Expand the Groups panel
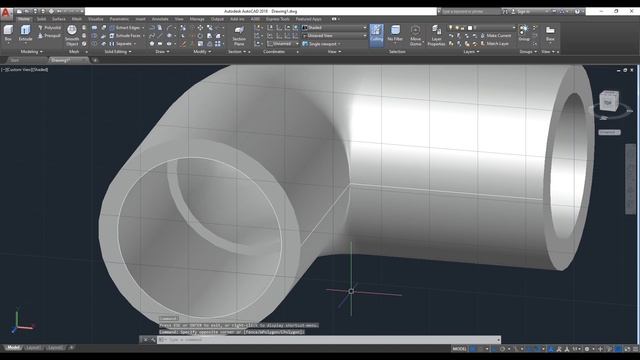The height and width of the screenshot is (360, 640). click(528, 52)
